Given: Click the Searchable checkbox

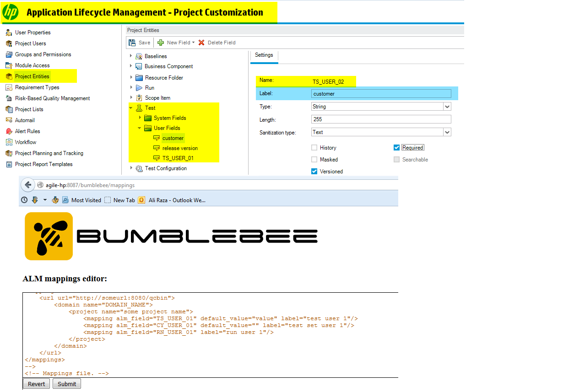Looking at the screenshot, I should (x=396, y=160).
